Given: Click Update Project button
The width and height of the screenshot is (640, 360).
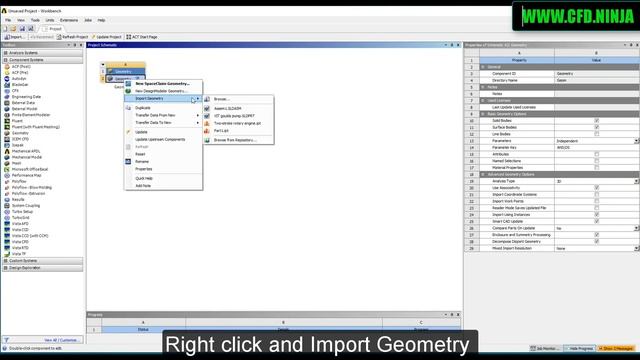Looking at the screenshot, I should coord(107,37).
